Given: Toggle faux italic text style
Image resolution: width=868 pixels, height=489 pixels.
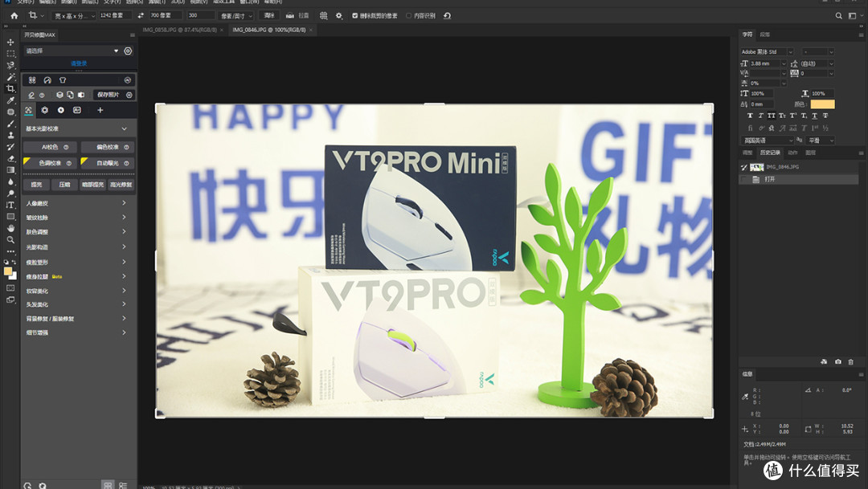Looking at the screenshot, I should (760, 116).
